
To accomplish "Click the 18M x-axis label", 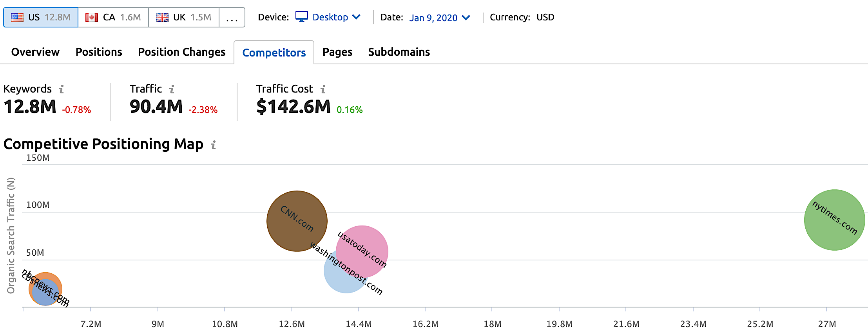I will click(x=492, y=324).
